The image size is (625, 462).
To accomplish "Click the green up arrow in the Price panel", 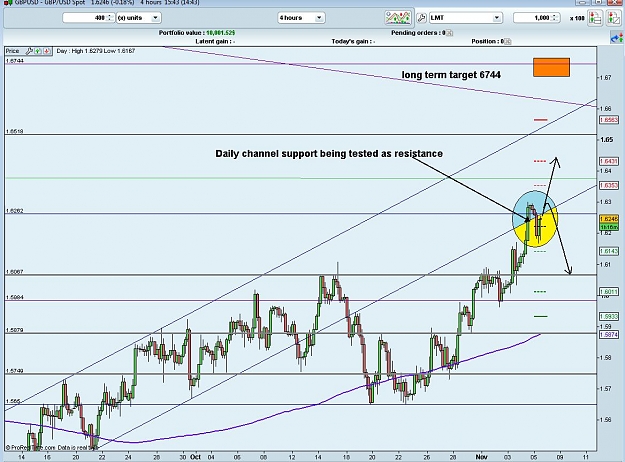I will click(x=38, y=51).
